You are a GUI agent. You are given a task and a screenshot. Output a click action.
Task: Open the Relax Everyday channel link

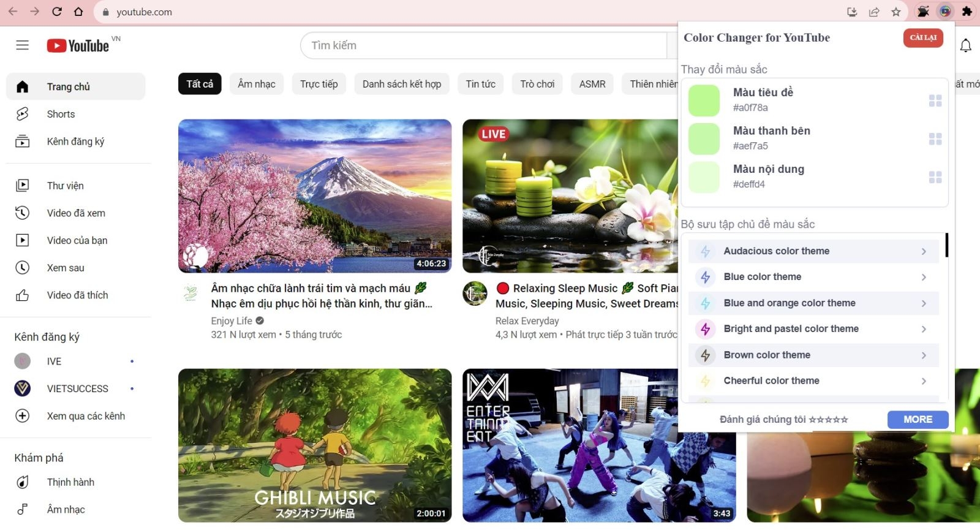point(527,321)
